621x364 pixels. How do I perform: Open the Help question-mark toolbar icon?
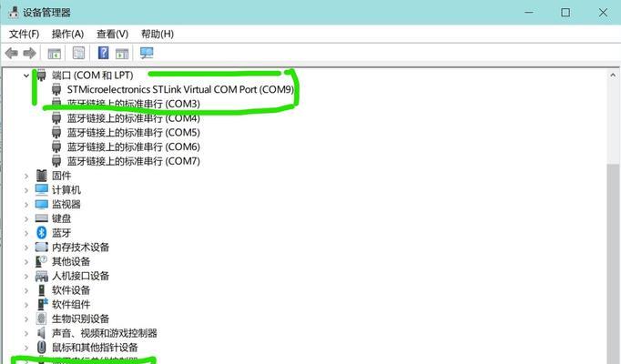pos(103,53)
